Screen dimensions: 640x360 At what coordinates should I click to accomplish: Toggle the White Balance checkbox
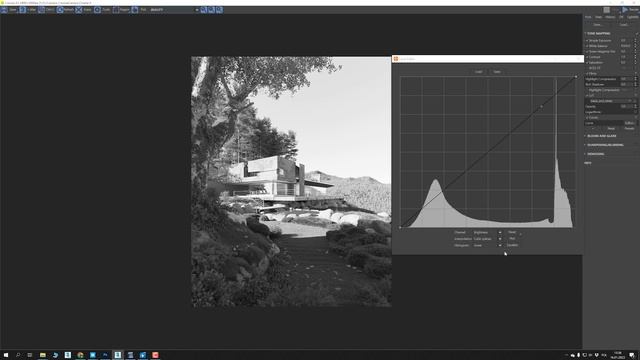[x=587, y=46]
